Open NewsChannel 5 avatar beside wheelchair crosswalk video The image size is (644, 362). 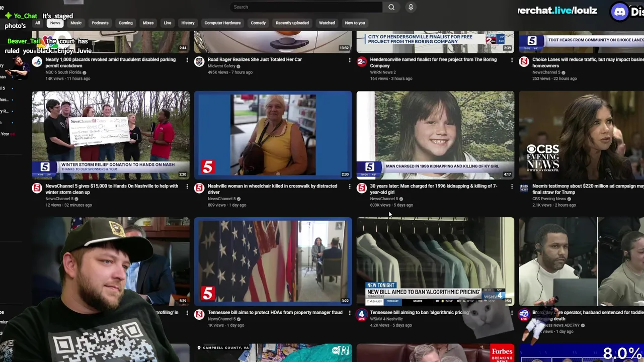(199, 188)
